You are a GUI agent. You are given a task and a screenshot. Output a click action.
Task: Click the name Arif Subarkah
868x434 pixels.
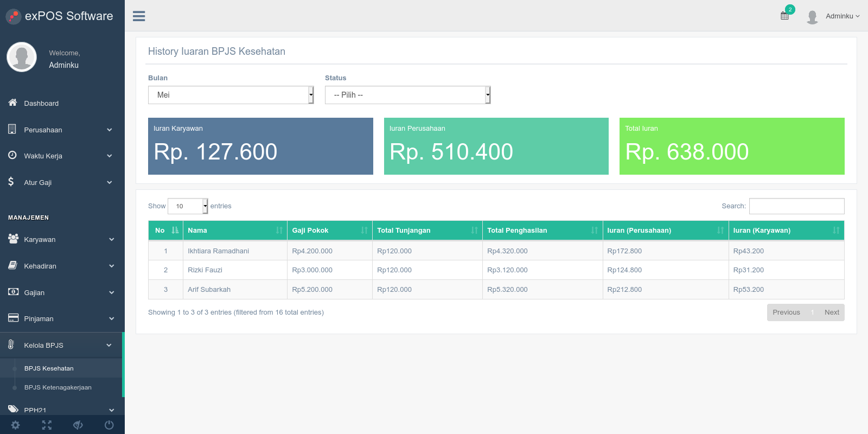(x=209, y=290)
